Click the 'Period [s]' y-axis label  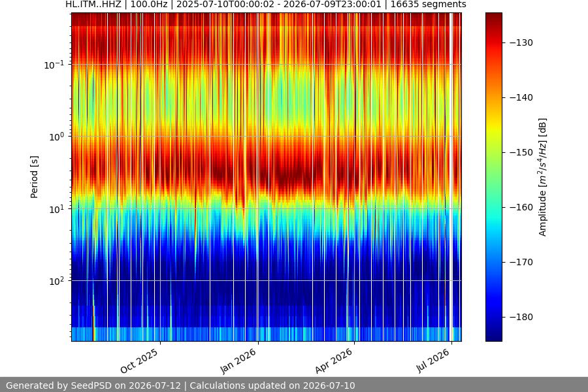tap(34, 177)
